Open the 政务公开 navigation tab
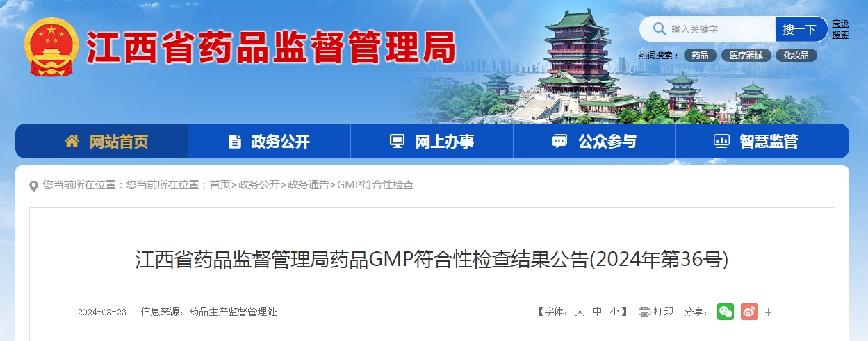This screenshot has height=341, width=868. click(269, 141)
